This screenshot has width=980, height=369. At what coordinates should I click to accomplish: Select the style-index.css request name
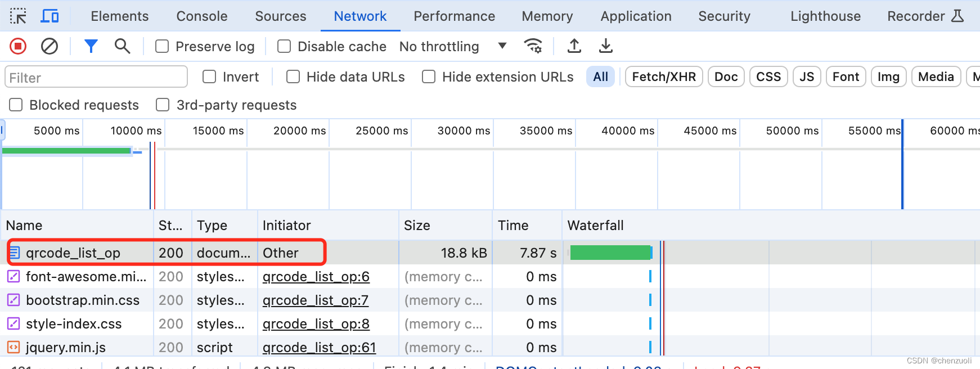click(74, 324)
